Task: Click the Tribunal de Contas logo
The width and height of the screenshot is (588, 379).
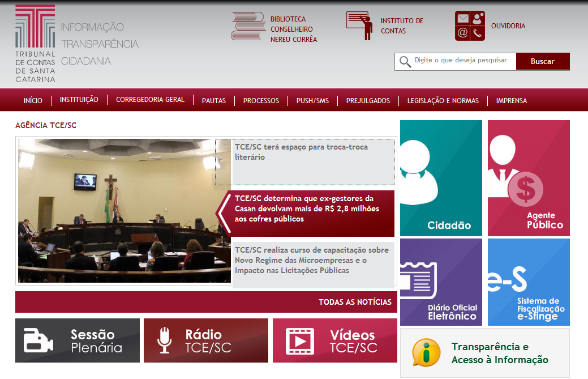Action: point(35,44)
